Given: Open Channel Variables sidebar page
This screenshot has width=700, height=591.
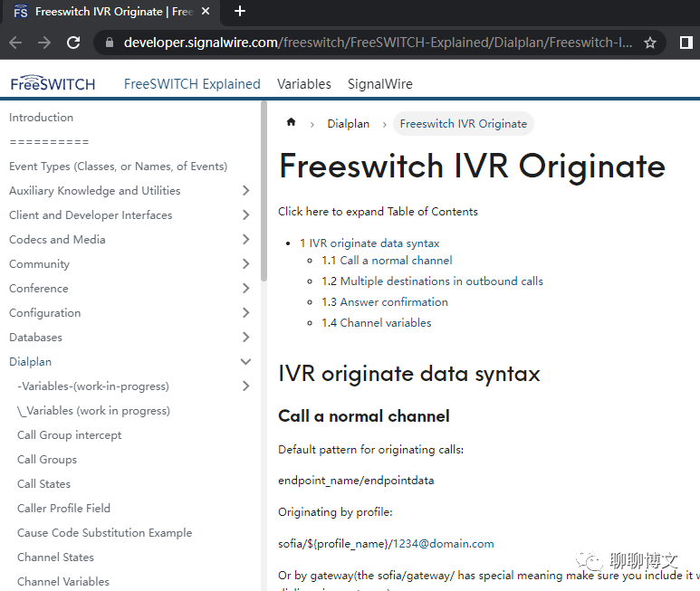Looking at the screenshot, I should 63,582.
